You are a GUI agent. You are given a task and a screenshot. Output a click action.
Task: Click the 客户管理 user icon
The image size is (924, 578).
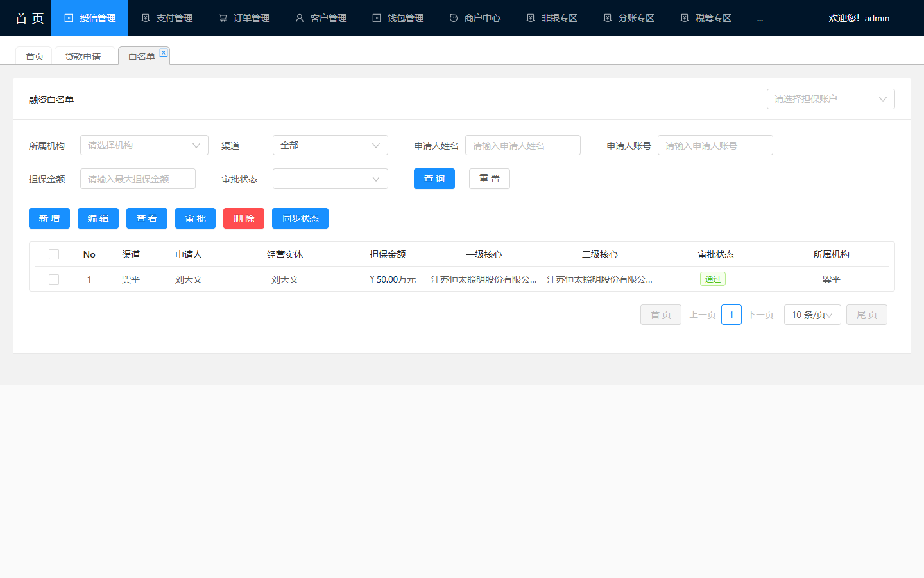click(300, 18)
